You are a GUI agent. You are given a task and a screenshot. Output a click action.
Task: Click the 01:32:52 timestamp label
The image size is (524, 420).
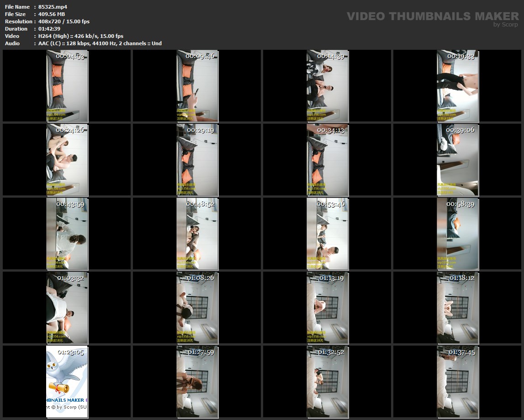pyautogui.click(x=331, y=352)
